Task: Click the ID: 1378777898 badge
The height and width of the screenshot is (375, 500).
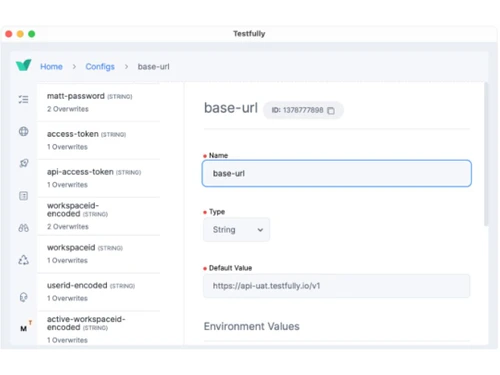Action: pyautogui.click(x=303, y=110)
